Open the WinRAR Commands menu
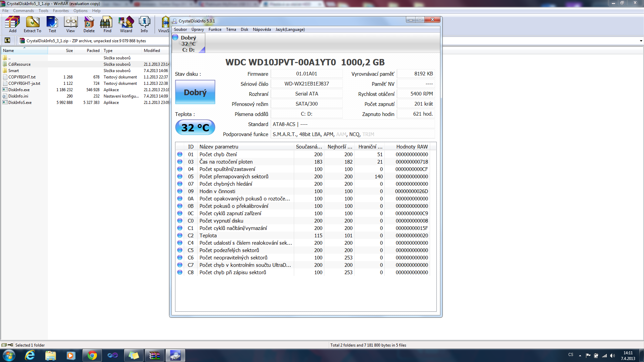Viewport: 644px width, 362px height. [x=23, y=11]
